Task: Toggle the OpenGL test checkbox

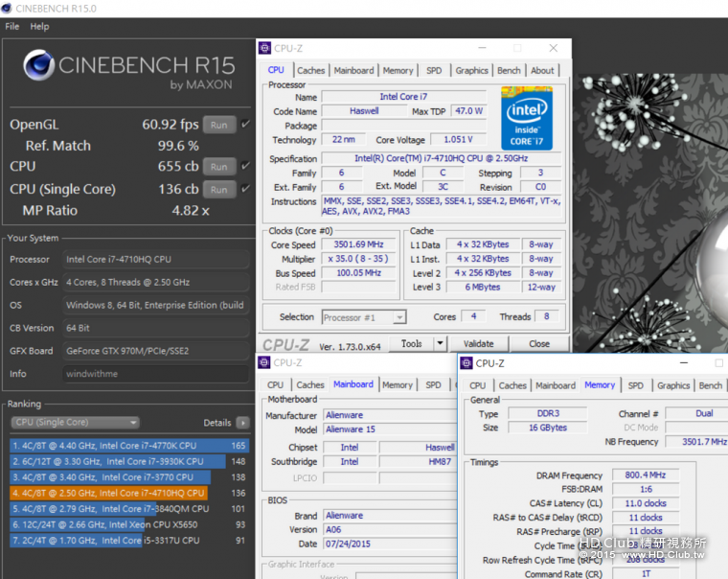Action: click(x=246, y=125)
